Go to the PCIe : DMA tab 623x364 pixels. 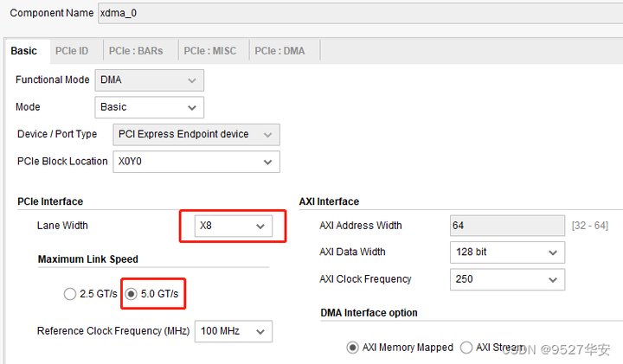click(280, 51)
